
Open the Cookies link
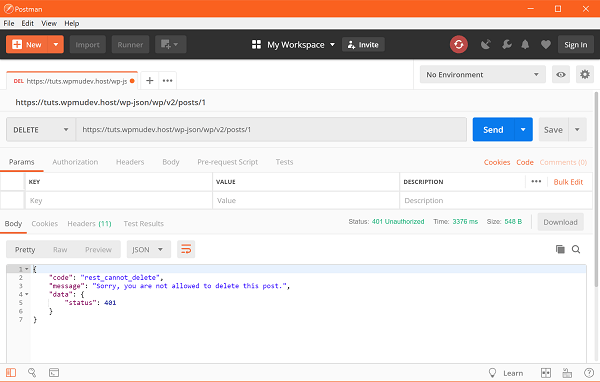tap(497, 162)
